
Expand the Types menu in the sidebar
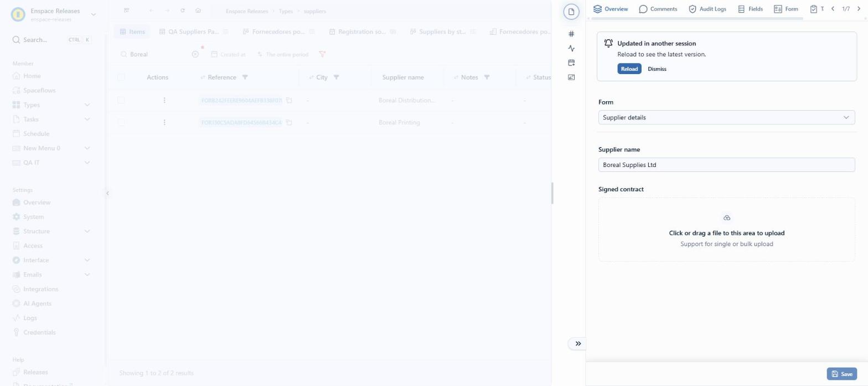[x=87, y=105]
